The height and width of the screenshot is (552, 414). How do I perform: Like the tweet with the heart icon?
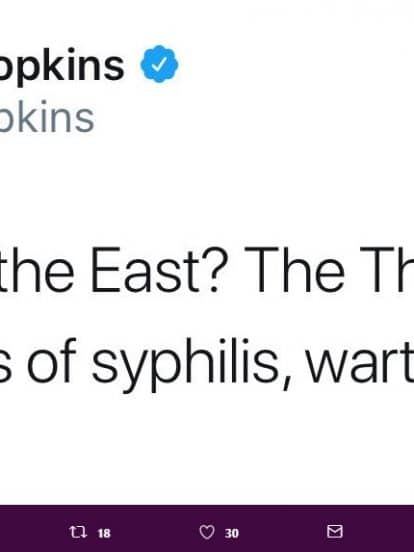207,532
